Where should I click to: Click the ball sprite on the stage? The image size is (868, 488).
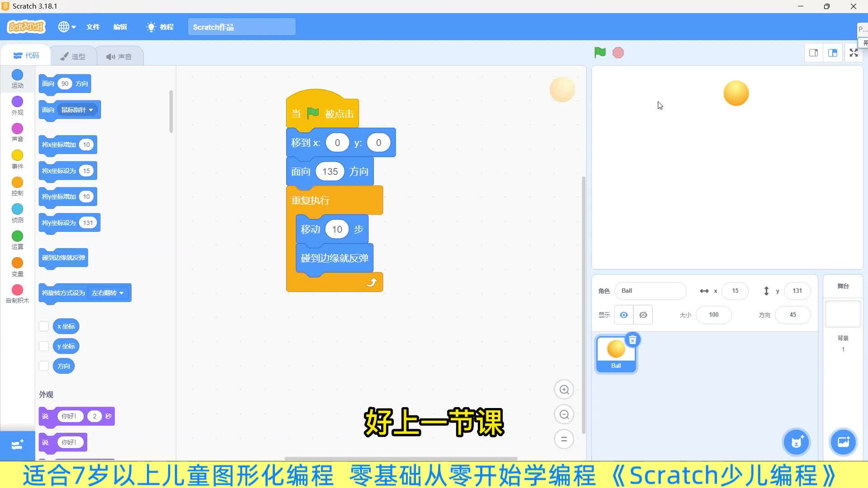pyautogui.click(x=736, y=94)
